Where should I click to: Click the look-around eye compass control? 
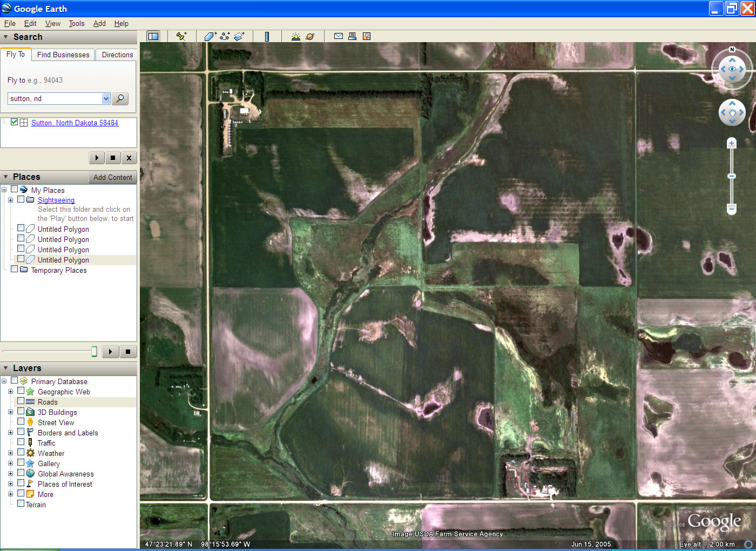click(x=732, y=69)
